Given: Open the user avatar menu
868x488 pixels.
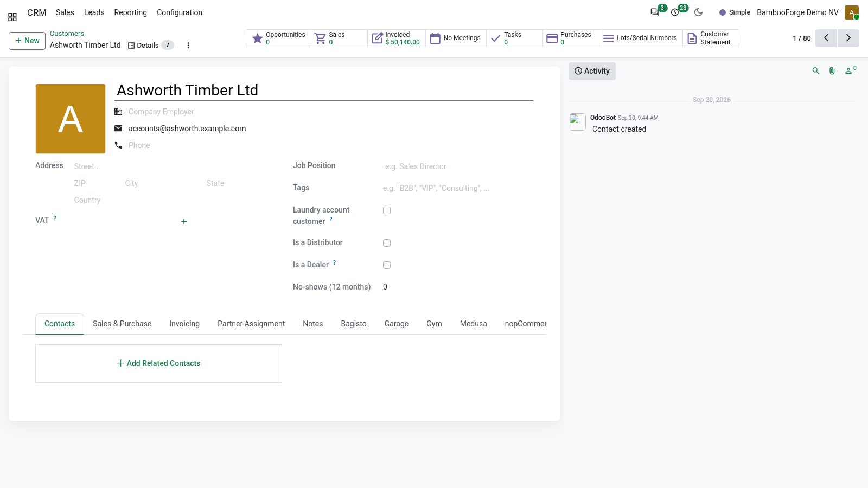Looking at the screenshot, I should [852, 12].
